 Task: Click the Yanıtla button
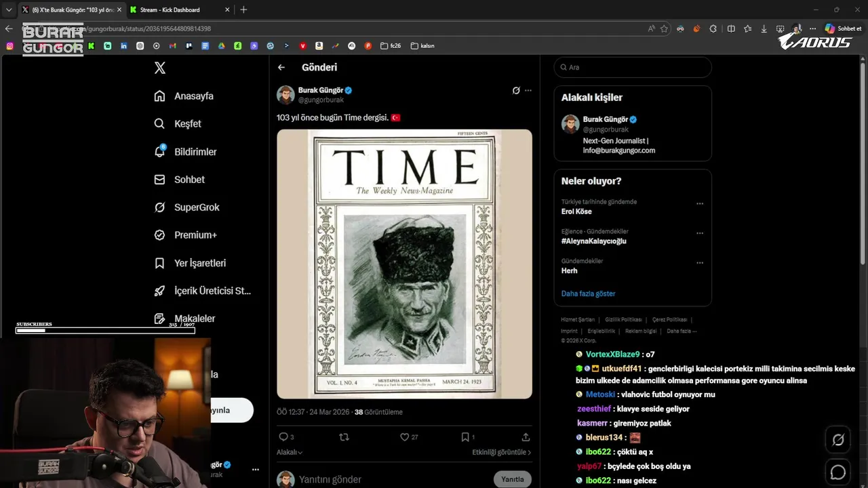[x=513, y=479]
